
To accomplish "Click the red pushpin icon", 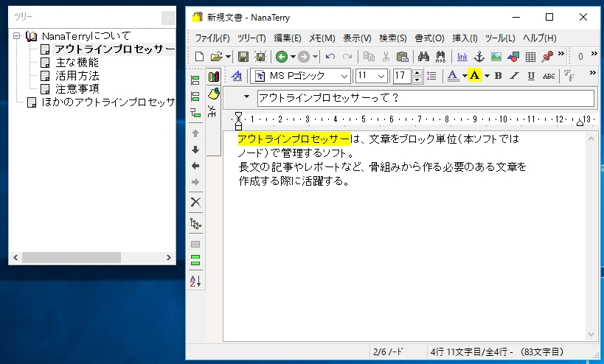I will tap(547, 57).
